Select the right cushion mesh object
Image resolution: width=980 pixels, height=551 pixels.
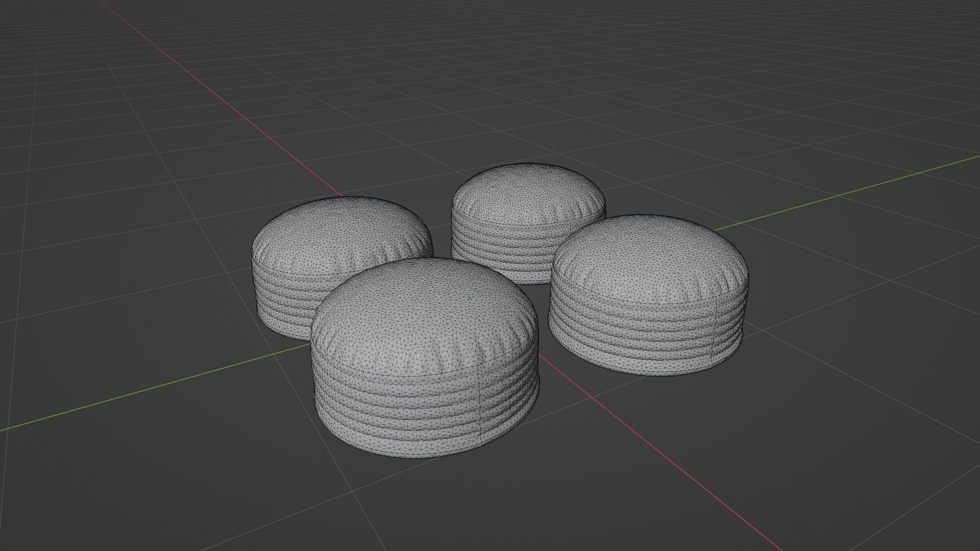coord(649,294)
